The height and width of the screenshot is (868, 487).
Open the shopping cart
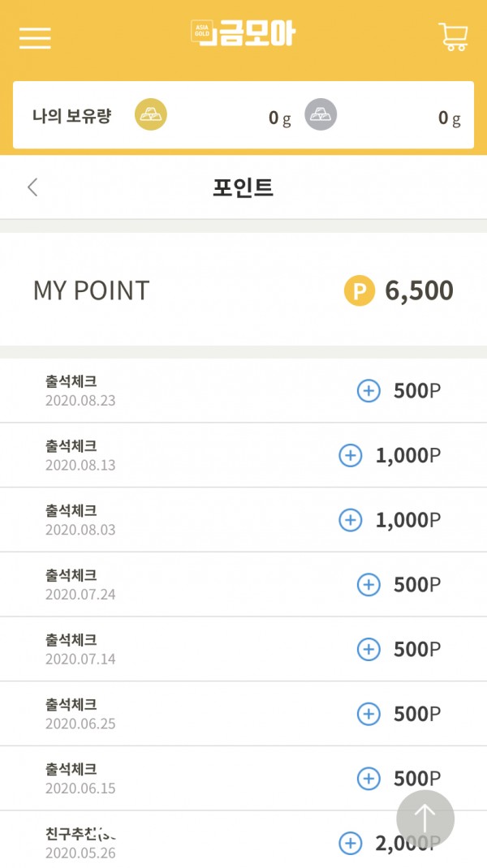pos(453,37)
